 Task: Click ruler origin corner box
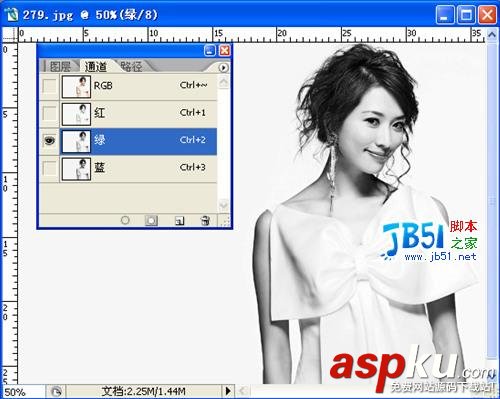(x=10, y=34)
